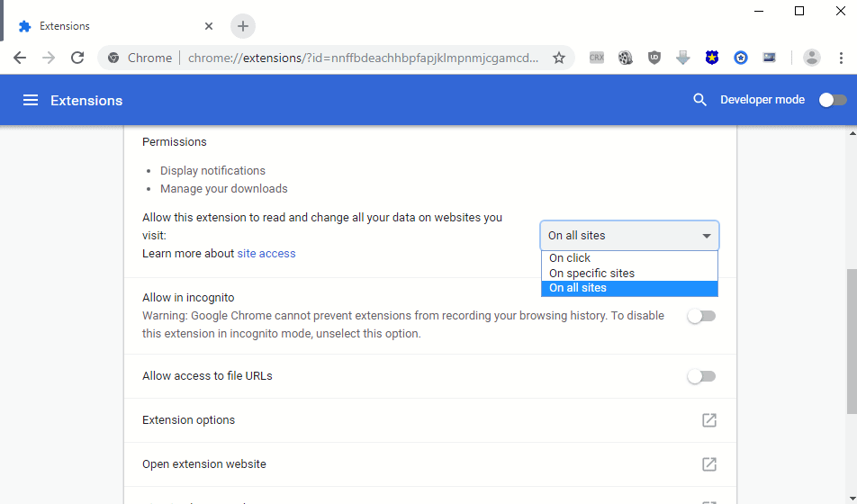The image size is (857, 504).
Task: Click Allow access to file URLs label
Action: click(x=207, y=376)
